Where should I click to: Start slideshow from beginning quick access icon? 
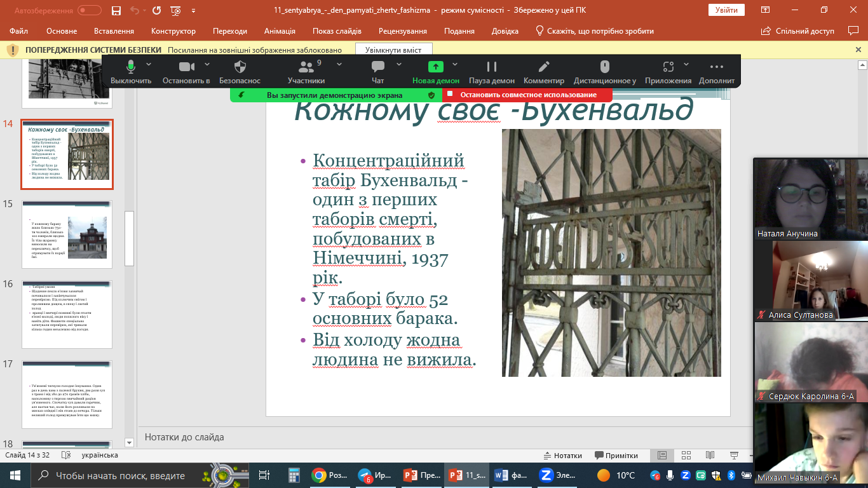tap(176, 10)
